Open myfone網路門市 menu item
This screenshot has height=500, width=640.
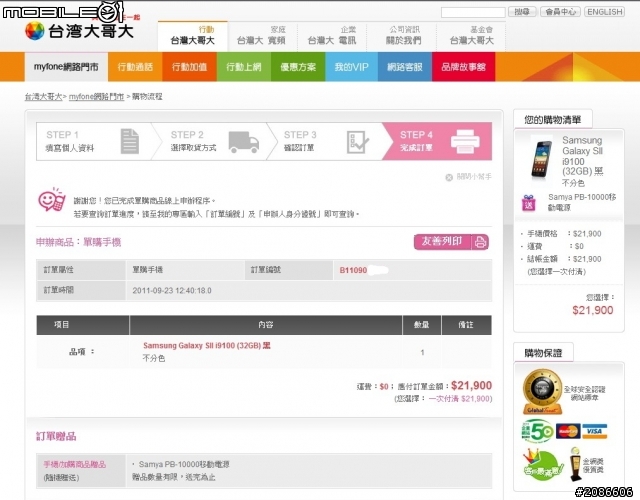coord(66,67)
